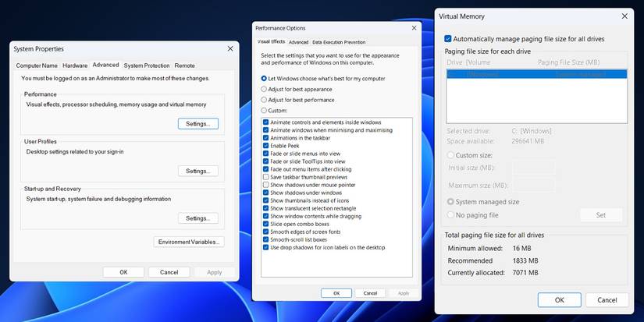Click the Currently allocated 7071 MB value
The width and height of the screenshot is (644, 322).
(525, 273)
